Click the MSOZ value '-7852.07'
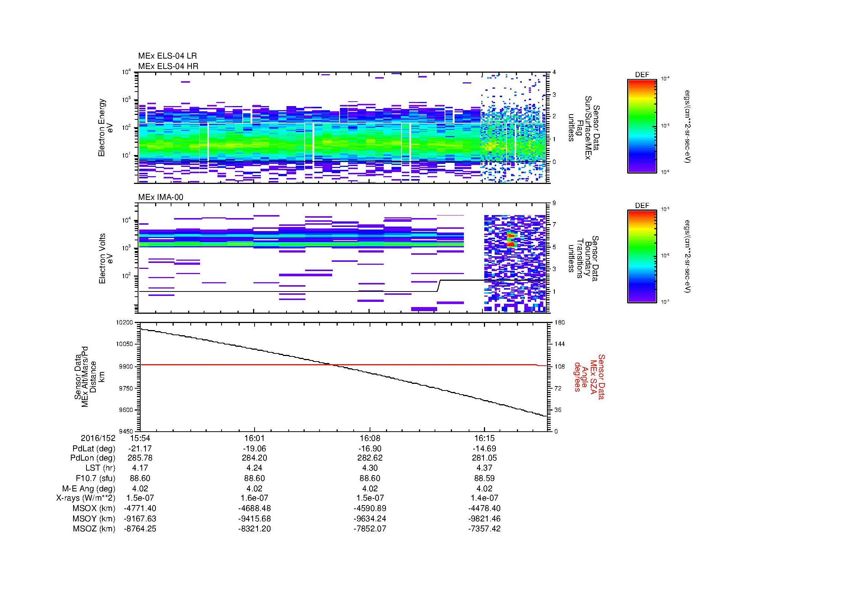 click(370, 529)
